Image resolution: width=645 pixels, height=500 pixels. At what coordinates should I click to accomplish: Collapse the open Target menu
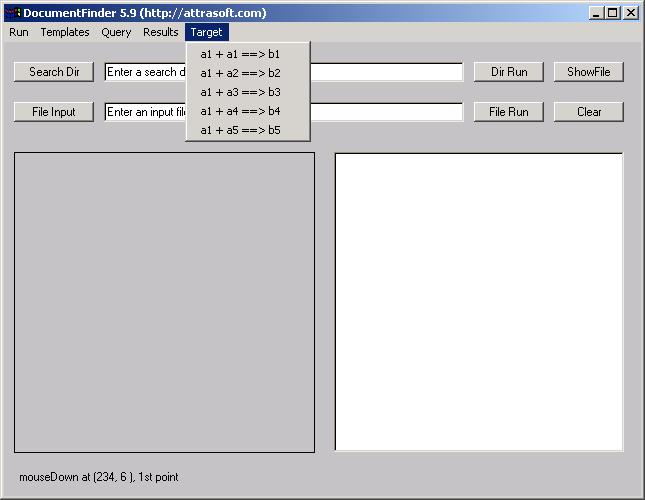click(x=207, y=32)
